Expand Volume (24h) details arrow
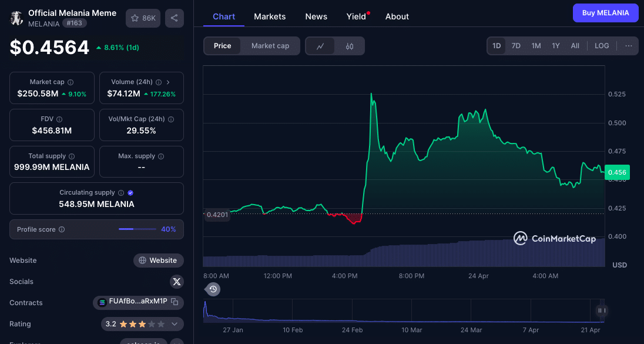The width and height of the screenshot is (644, 344). click(168, 82)
